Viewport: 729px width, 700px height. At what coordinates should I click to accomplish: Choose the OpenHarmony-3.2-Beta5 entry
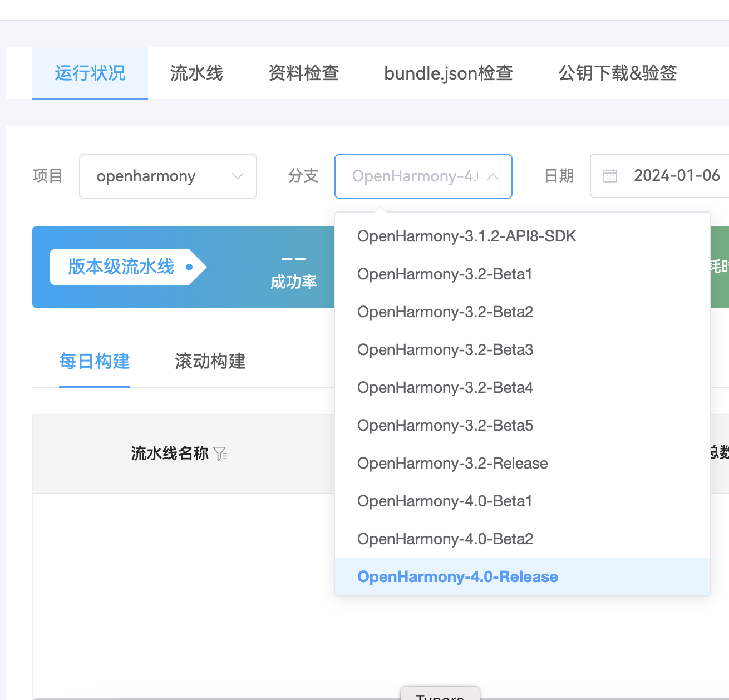[x=523, y=426]
